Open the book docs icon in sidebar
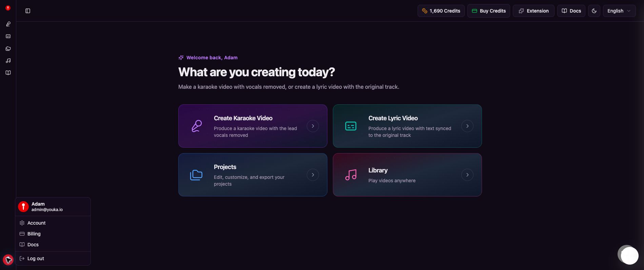 coord(8,73)
